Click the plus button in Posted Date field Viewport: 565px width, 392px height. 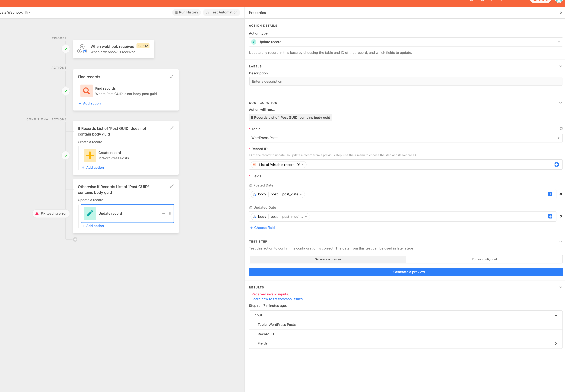550,194
